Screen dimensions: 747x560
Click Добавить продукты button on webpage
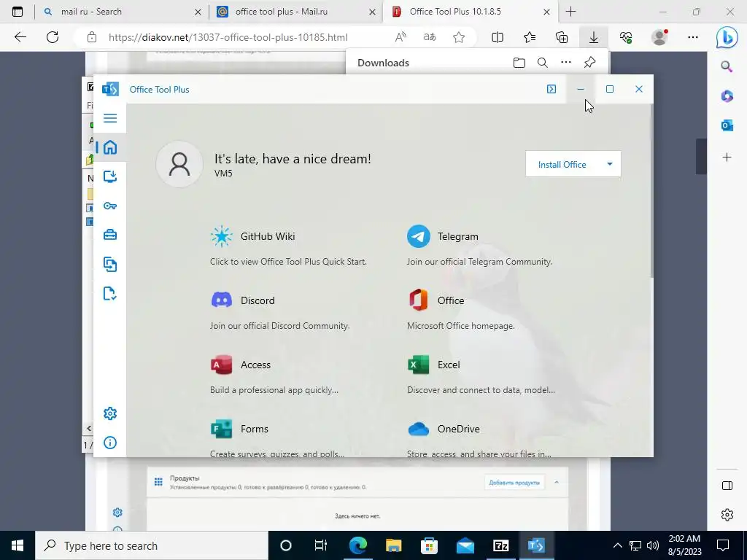(x=514, y=483)
